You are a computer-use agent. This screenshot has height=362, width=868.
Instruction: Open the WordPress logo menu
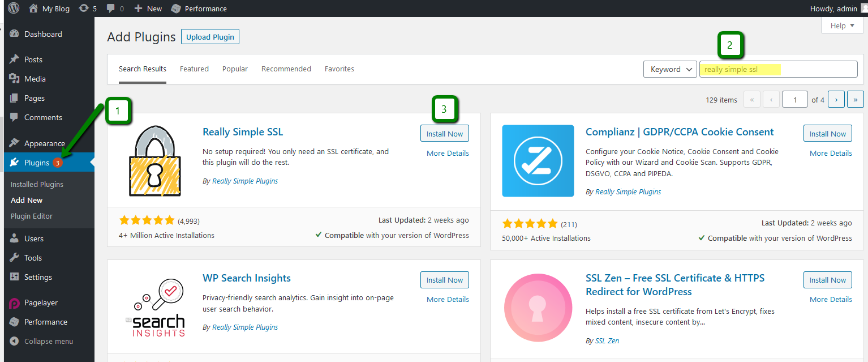[14, 8]
